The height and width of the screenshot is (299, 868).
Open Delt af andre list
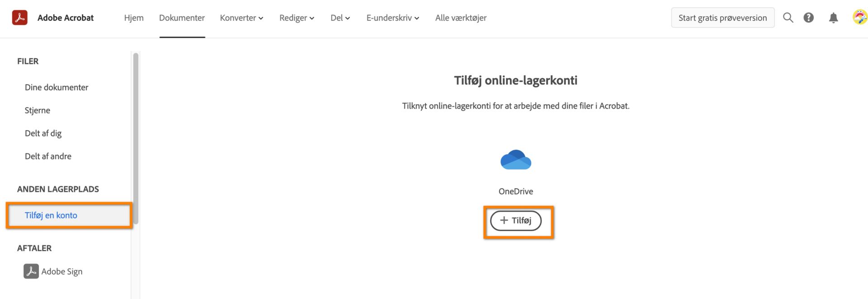tap(48, 156)
